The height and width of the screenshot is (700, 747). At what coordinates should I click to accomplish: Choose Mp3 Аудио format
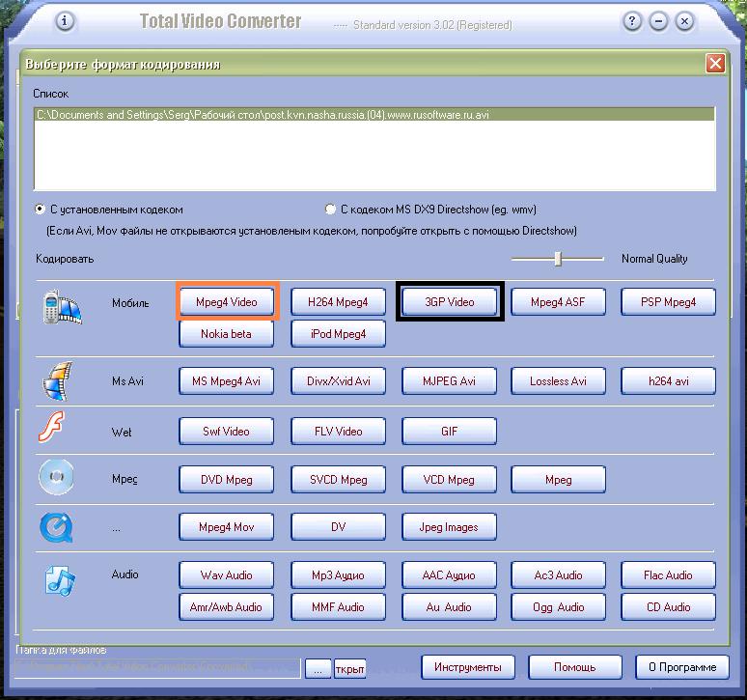click(x=338, y=575)
